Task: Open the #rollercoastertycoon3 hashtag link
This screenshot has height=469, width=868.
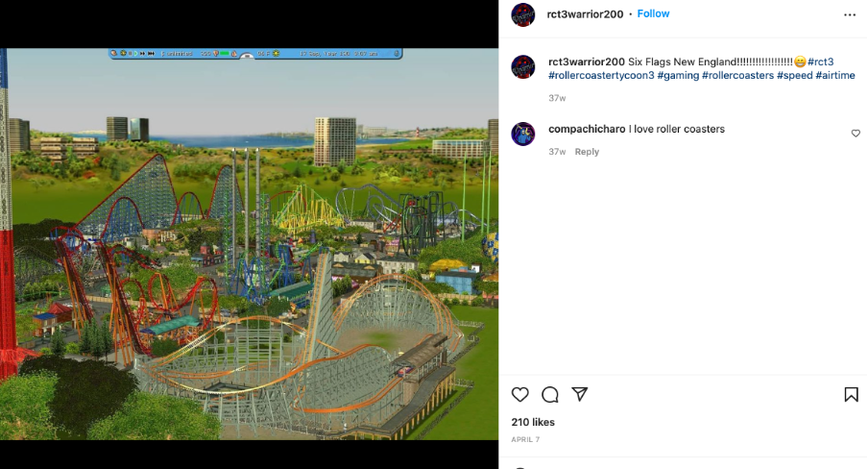Action: pos(601,75)
